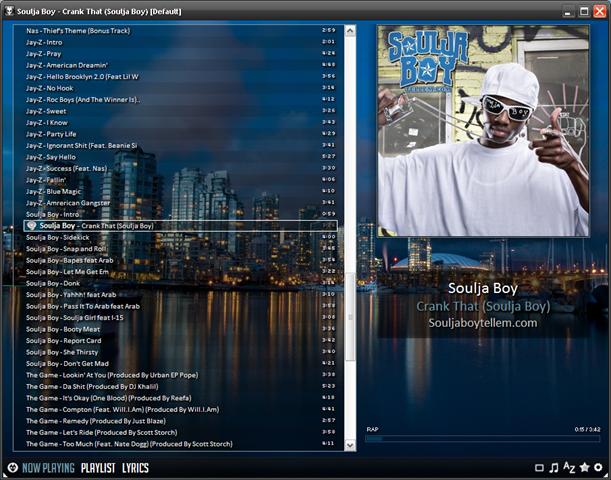
Task: Click the A-Z sort icon
Action: pos(569,468)
